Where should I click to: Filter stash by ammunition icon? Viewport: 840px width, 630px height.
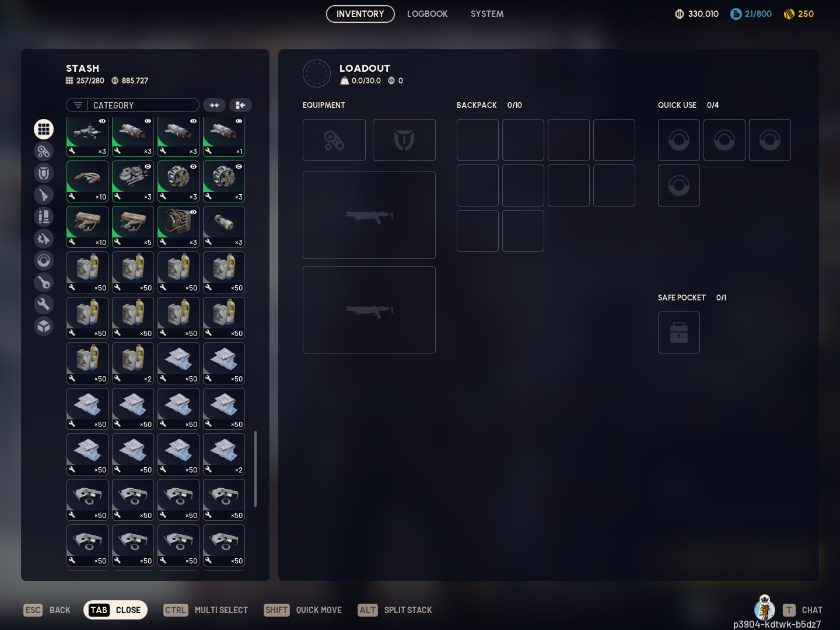pyautogui.click(x=44, y=217)
